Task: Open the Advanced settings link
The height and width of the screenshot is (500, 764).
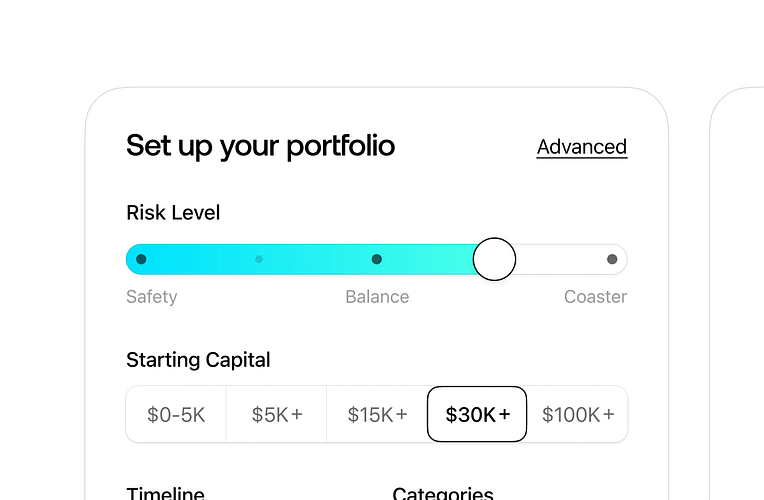Action: (581, 147)
